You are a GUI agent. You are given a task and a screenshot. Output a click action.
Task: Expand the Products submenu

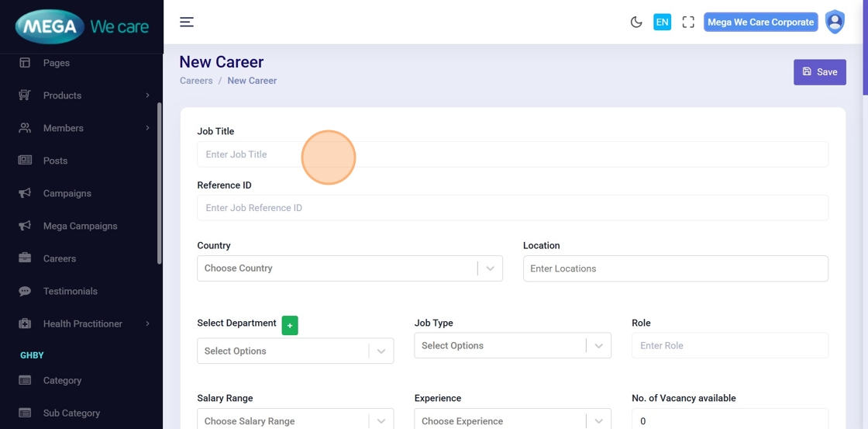(147, 95)
